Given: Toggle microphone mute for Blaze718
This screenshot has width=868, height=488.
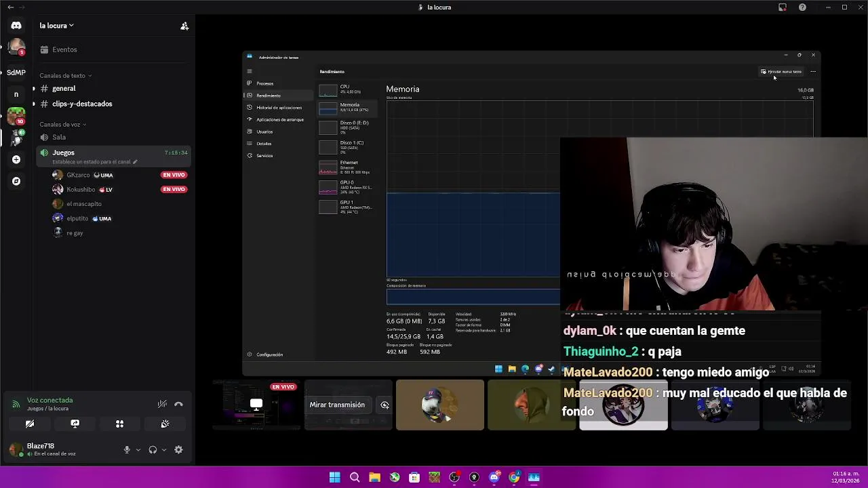Looking at the screenshot, I should 127,450.
